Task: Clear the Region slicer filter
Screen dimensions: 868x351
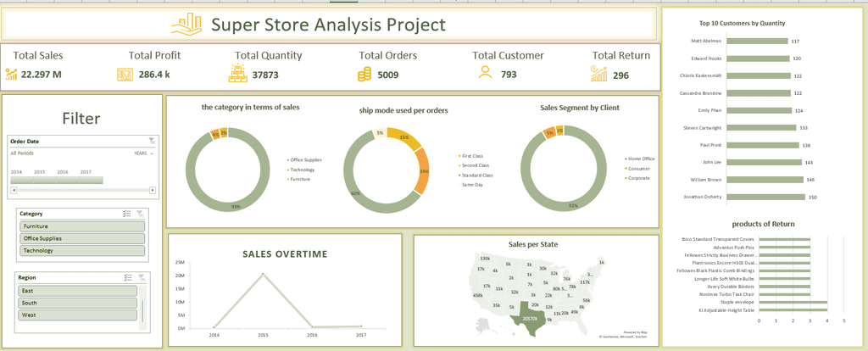Action: [142, 277]
